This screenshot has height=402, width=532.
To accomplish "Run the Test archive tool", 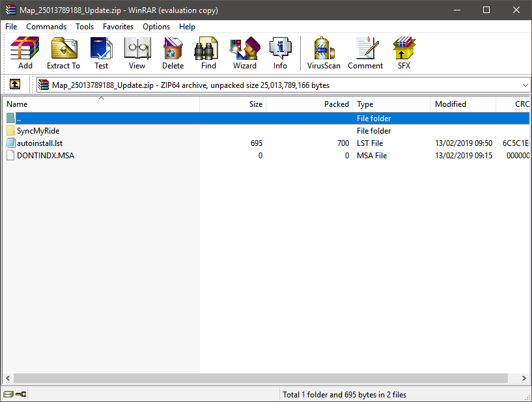I will 101,53.
